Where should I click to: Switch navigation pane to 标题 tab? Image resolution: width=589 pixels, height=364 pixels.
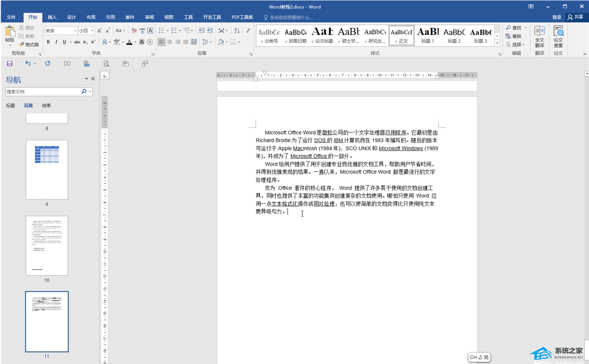10,106
